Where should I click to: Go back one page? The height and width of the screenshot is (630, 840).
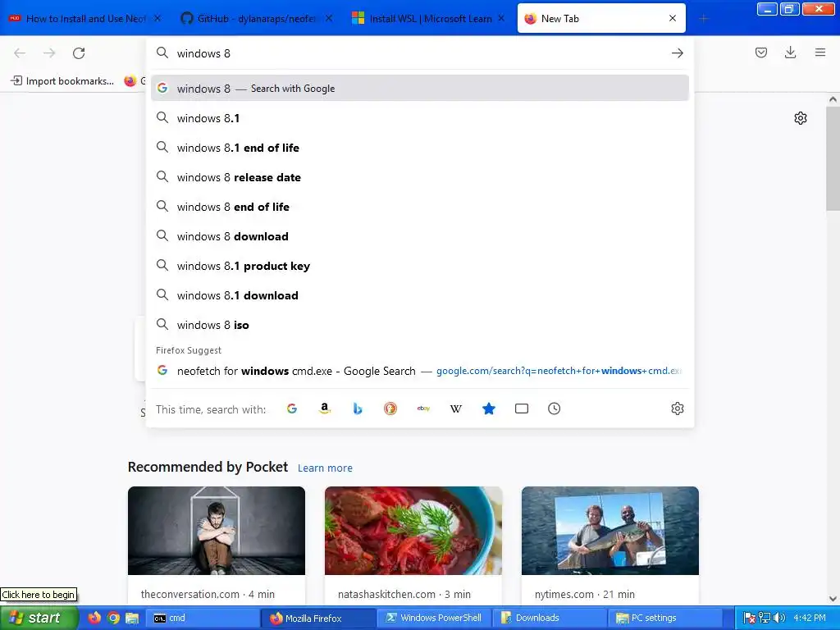(20, 53)
